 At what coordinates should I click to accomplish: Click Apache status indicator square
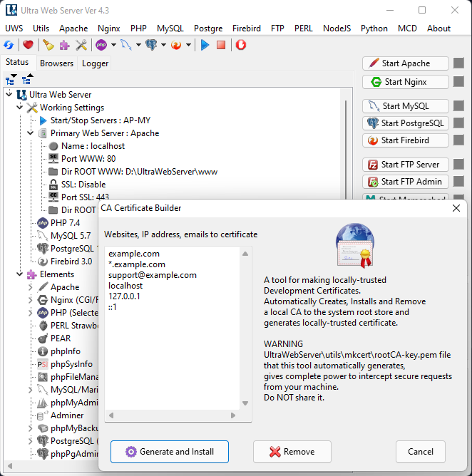click(x=458, y=63)
